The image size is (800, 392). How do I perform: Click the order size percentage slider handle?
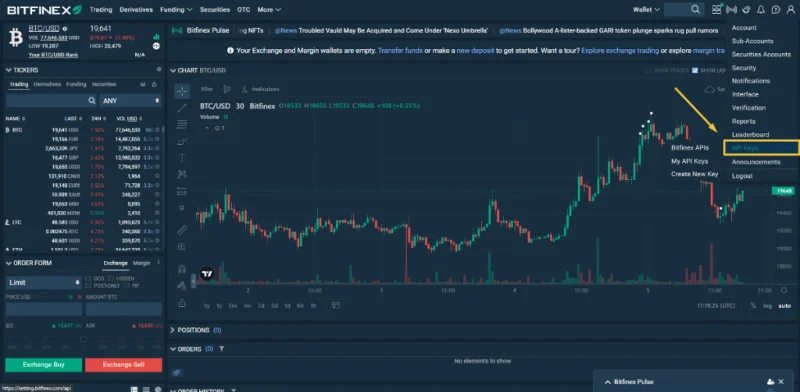tap(83, 338)
